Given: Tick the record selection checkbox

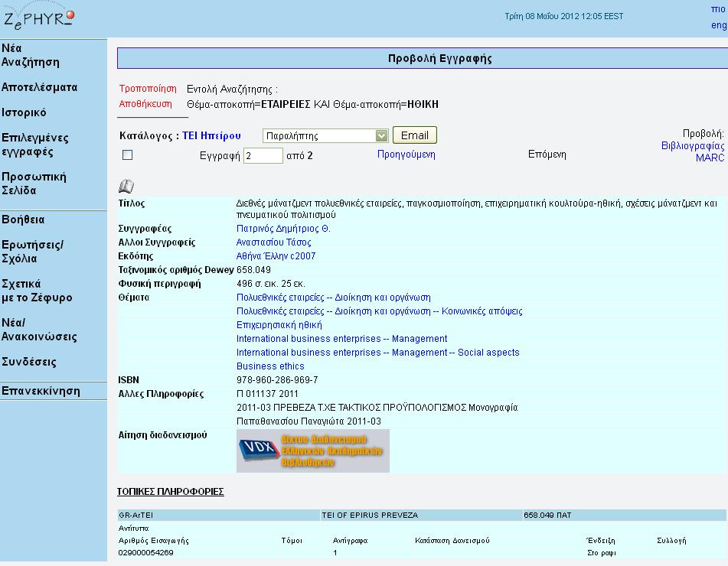Looking at the screenshot, I should click(x=127, y=155).
